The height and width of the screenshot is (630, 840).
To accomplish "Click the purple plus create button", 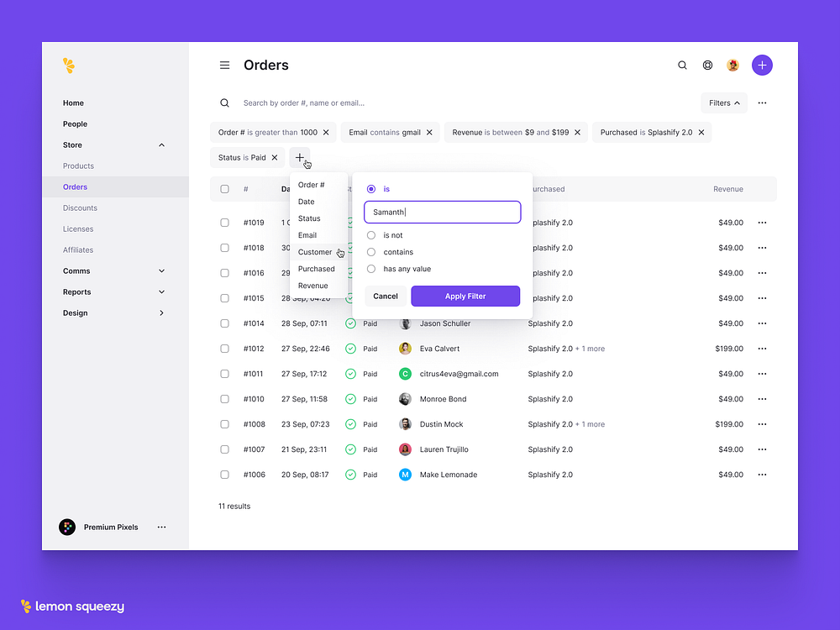I will [762, 65].
